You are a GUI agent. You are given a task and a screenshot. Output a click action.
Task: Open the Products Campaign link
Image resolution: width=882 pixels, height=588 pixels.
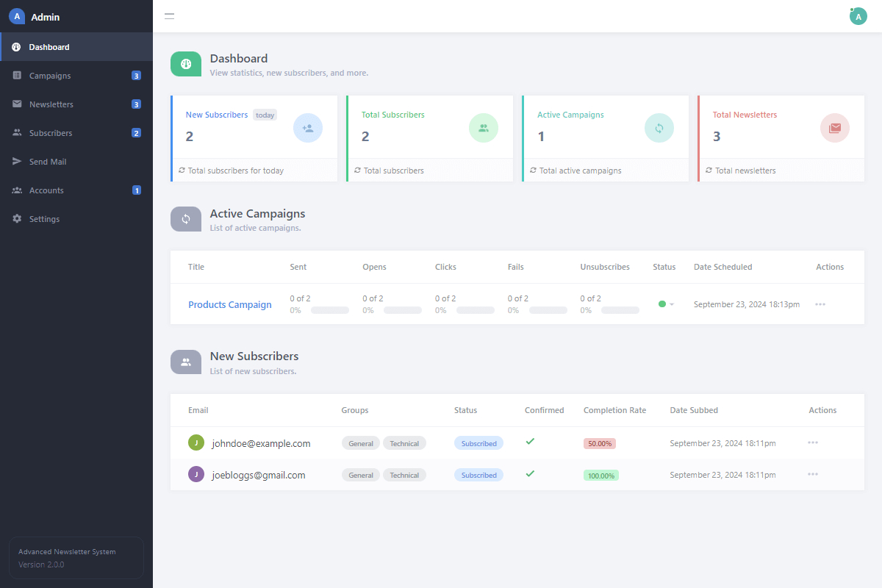[x=230, y=305]
